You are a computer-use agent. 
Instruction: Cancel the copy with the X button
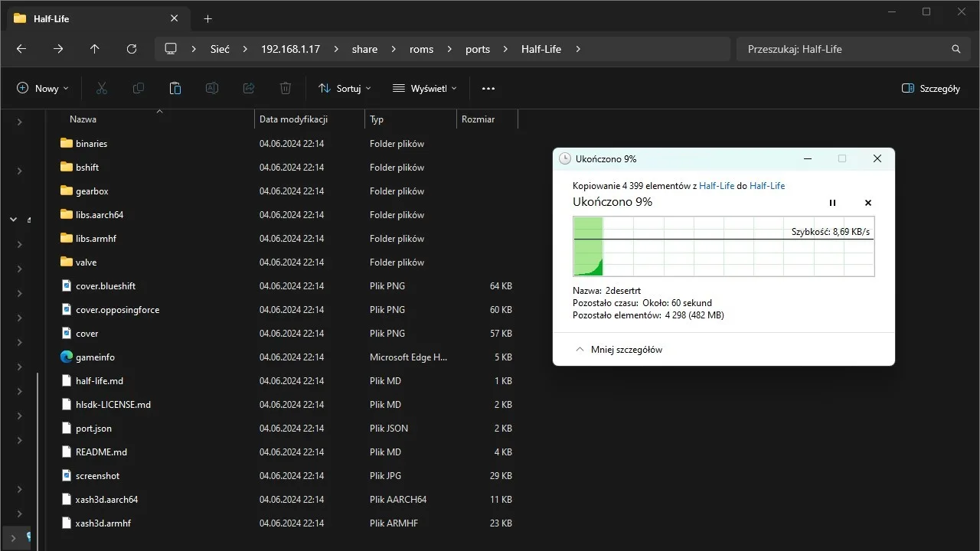click(x=868, y=203)
